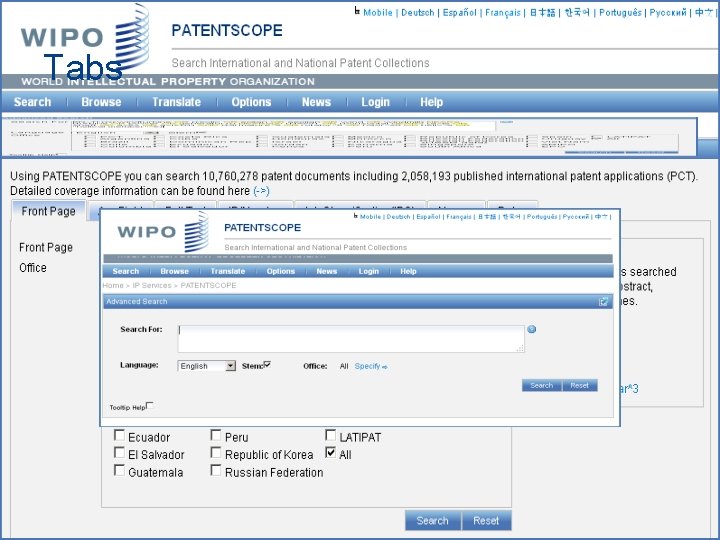Open Login in overlaid window navigation bar

pyautogui.click(x=369, y=271)
